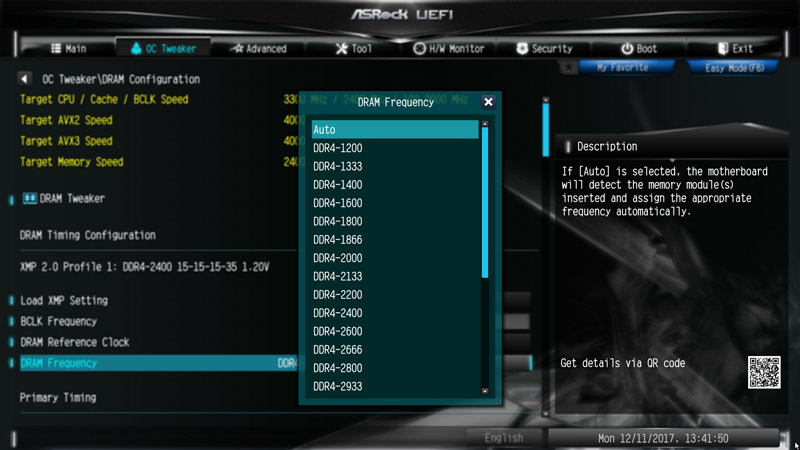Open the DRAM Tweaker memory icon entry
This screenshot has width=800, height=450.
(x=30, y=198)
